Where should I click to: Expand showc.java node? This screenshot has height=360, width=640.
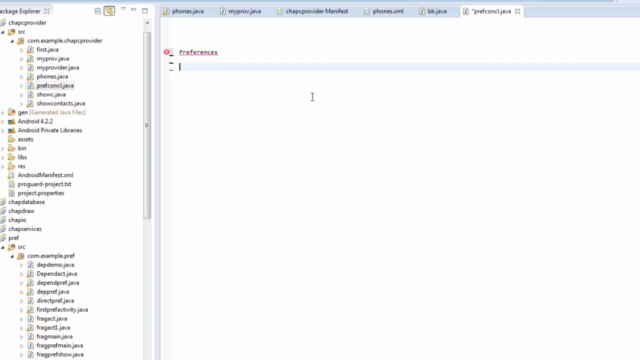point(22,95)
